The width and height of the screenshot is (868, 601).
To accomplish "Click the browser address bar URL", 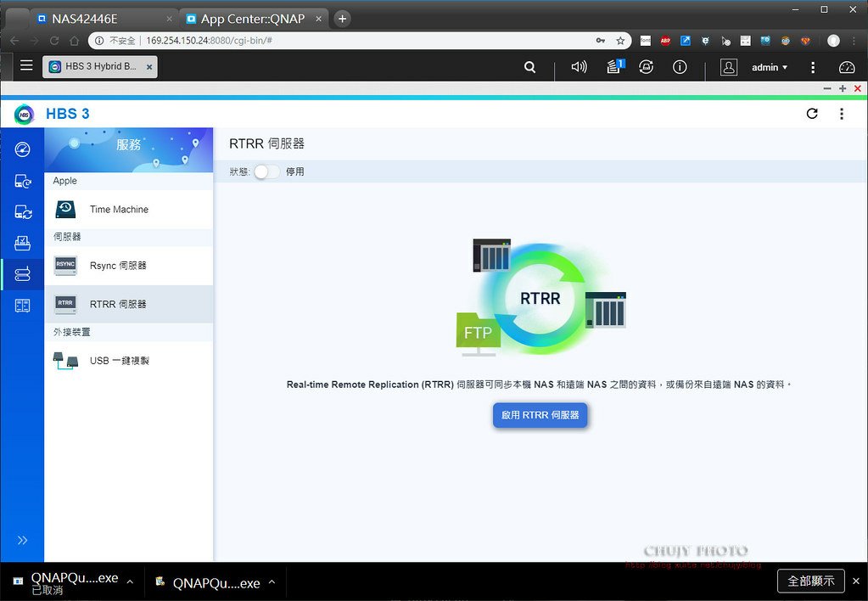I will (x=210, y=41).
